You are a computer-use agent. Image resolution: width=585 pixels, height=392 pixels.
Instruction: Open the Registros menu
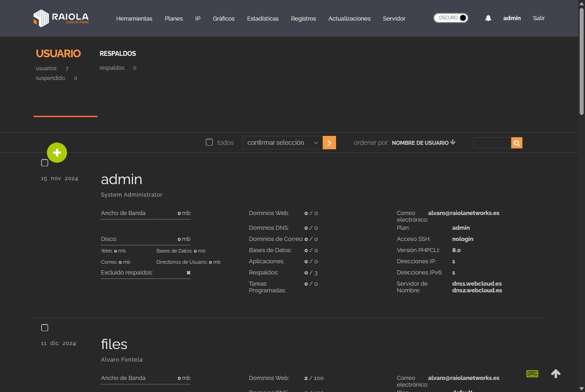tap(303, 18)
